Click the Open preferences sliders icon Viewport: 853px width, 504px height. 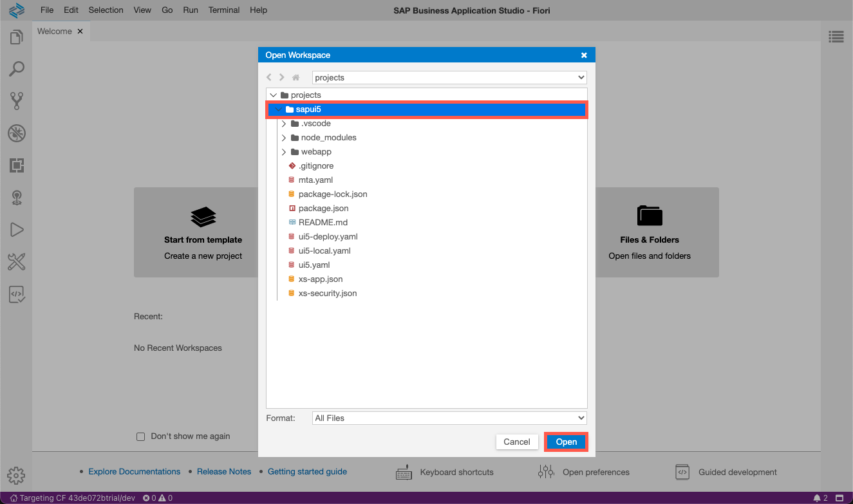tap(546, 472)
